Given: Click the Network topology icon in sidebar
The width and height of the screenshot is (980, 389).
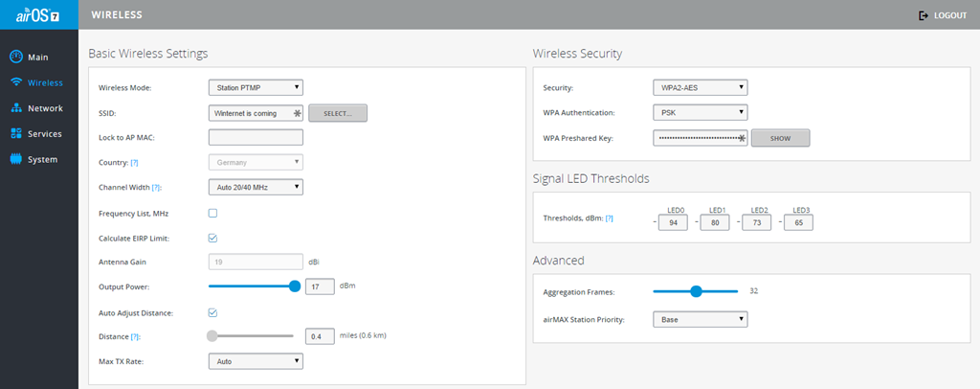Looking at the screenshot, I should pos(17,108).
